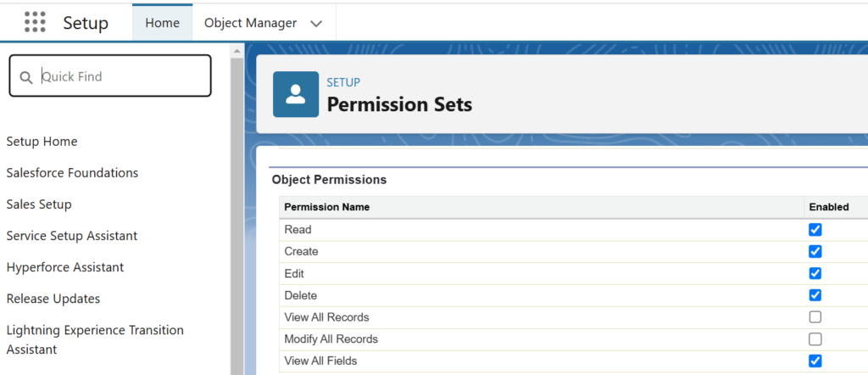Open Service Setup Assistant
The height and width of the screenshot is (375, 868).
coord(72,236)
